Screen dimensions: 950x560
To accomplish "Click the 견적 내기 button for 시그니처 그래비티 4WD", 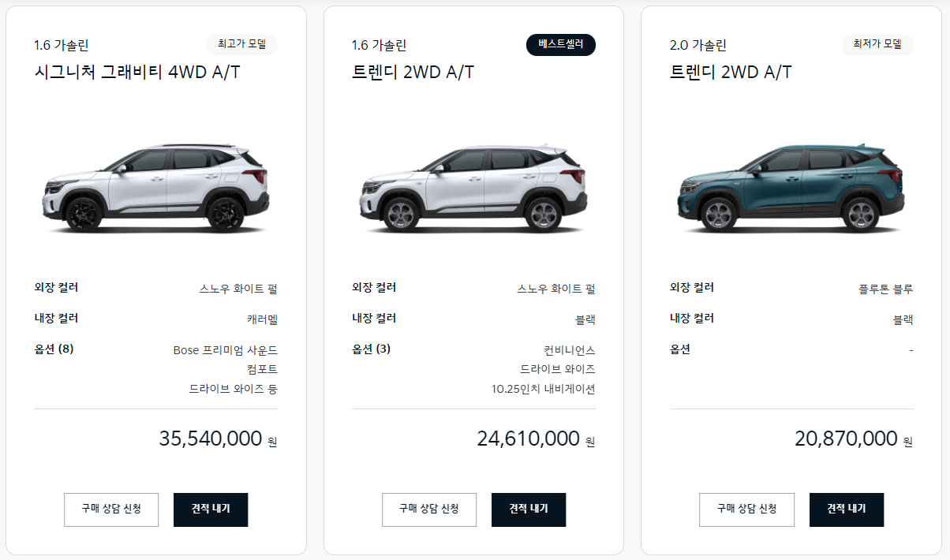I will click(x=211, y=510).
